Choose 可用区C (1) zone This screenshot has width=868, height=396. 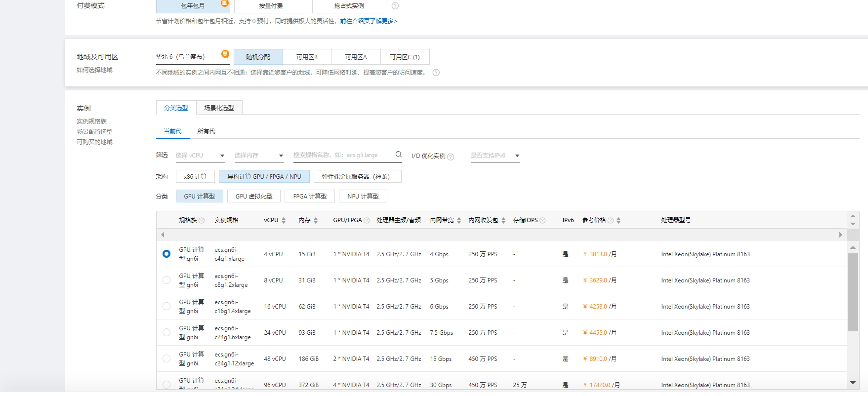click(405, 57)
